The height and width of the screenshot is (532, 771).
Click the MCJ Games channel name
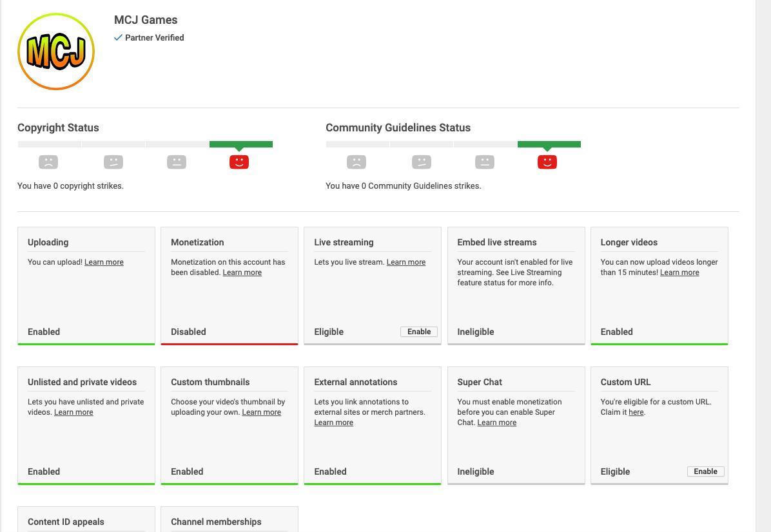146,20
